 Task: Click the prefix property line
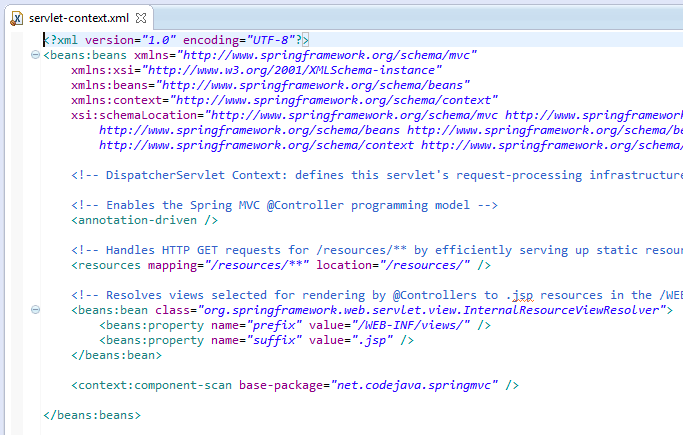point(295,325)
